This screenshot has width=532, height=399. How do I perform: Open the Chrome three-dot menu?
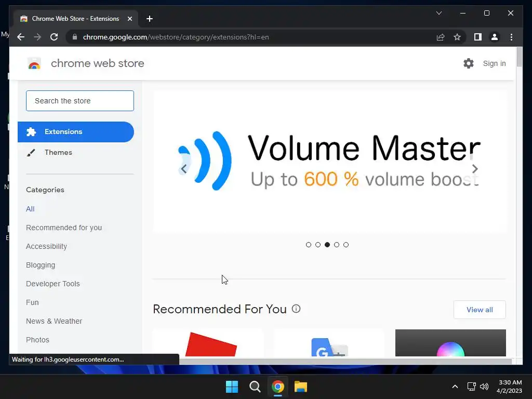click(x=511, y=37)
